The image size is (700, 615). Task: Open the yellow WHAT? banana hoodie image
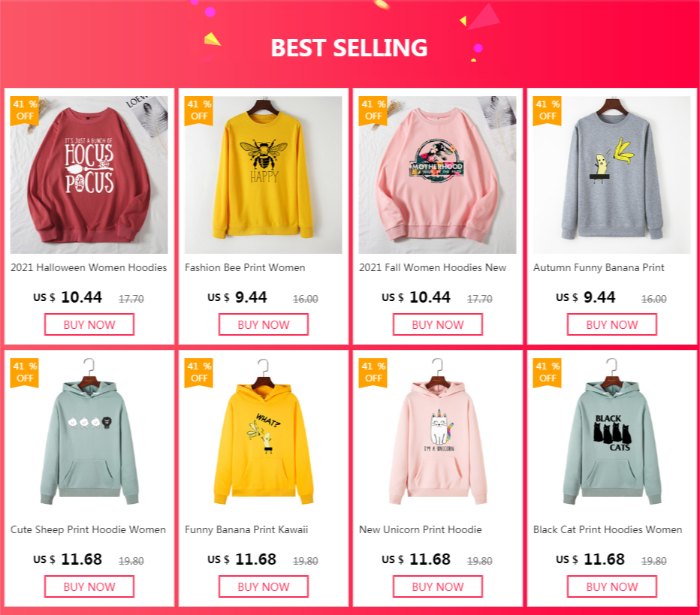pos(264,436)
